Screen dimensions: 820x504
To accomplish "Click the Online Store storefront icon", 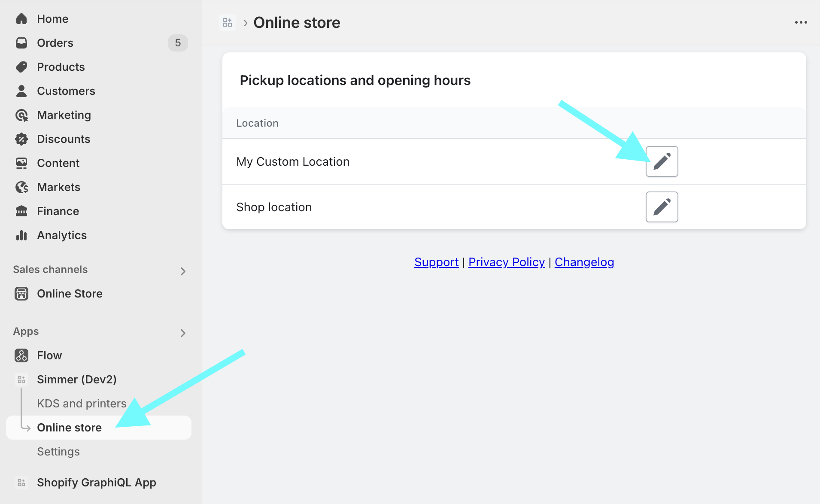I will tap(21, 294).
